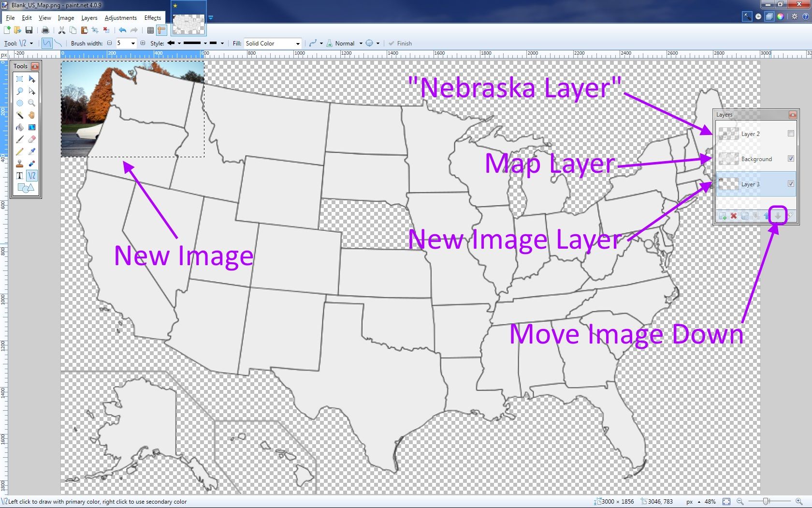Enable visibility of Layer 2
This screenshot has height=508, width=812.
(x=791, y=134)
